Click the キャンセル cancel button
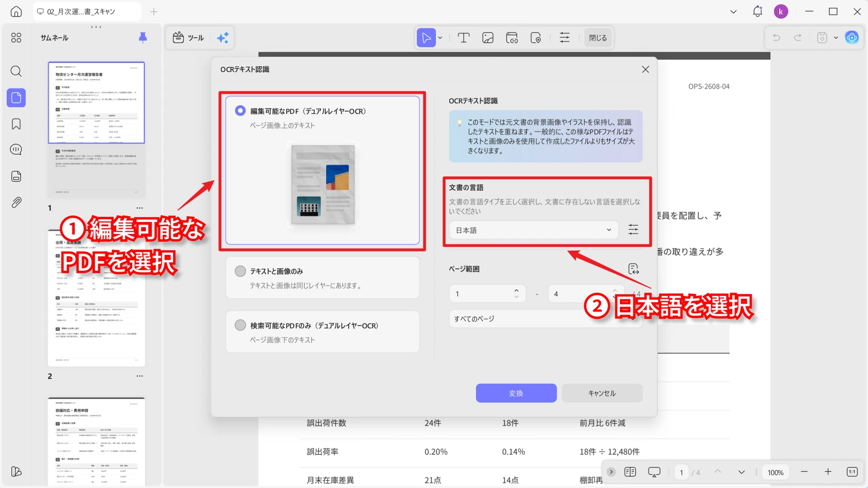This screenshot has width=868, height=488. (x=602, y=393)
